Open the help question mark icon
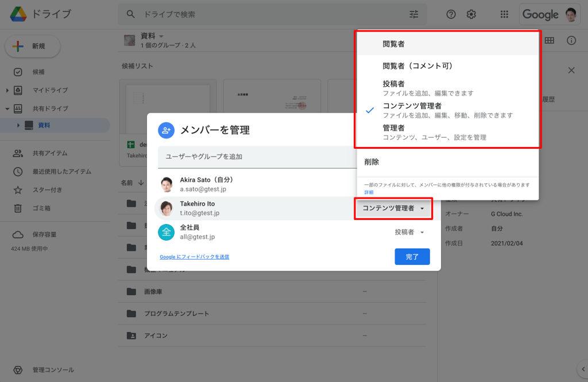 coord(451,14)
